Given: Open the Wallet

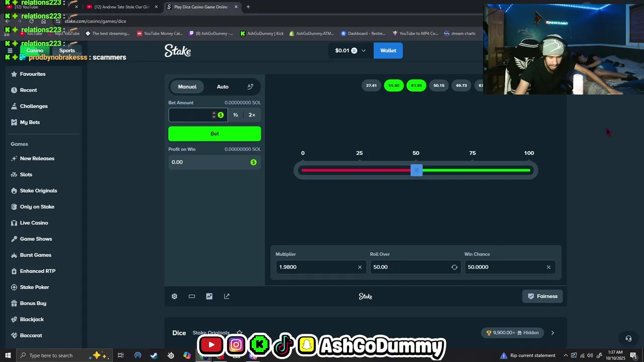Looking at the screenshot, I should [x=388, y=50].
